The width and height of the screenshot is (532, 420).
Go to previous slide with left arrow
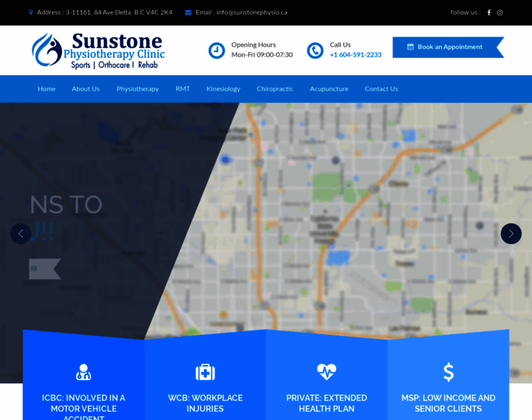click(x=21, y=233)
